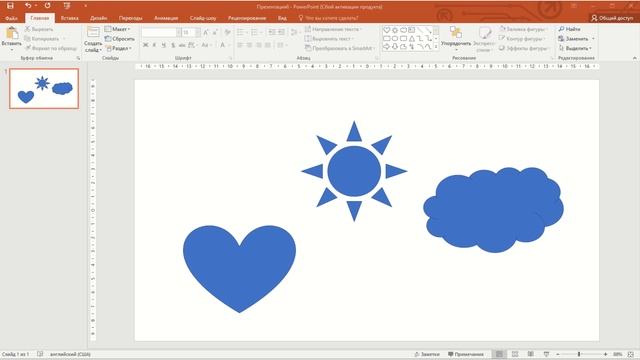Switch to the Дизайн (Design) tab
640x360 pixels.
[x=98, y=18]
